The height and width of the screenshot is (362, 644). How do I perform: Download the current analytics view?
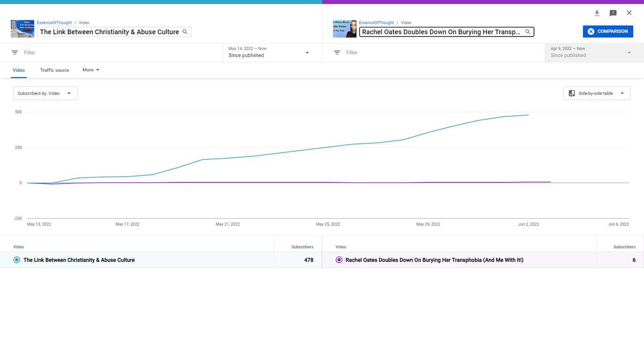[597, 13]
